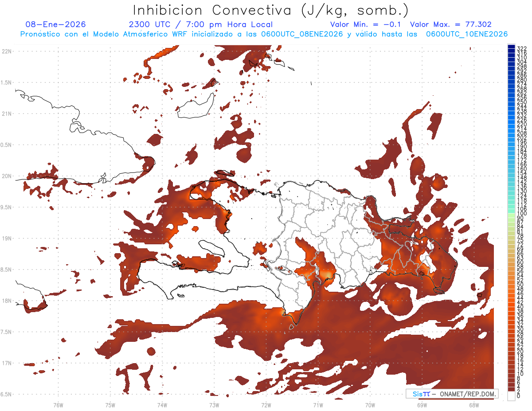Click the "72W" longitude label
The height and width of the screenshot is (411, 532).
click(x=266, y=404)
